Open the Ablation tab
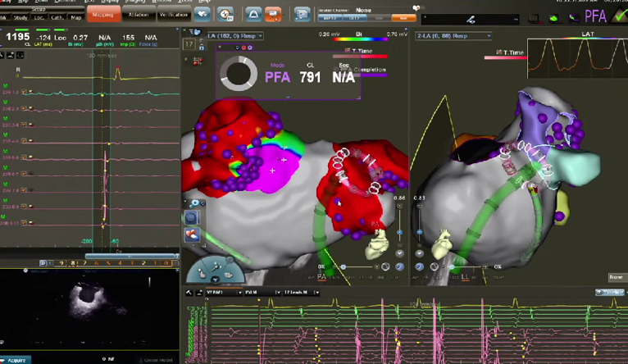 click(x=138, y=15)
